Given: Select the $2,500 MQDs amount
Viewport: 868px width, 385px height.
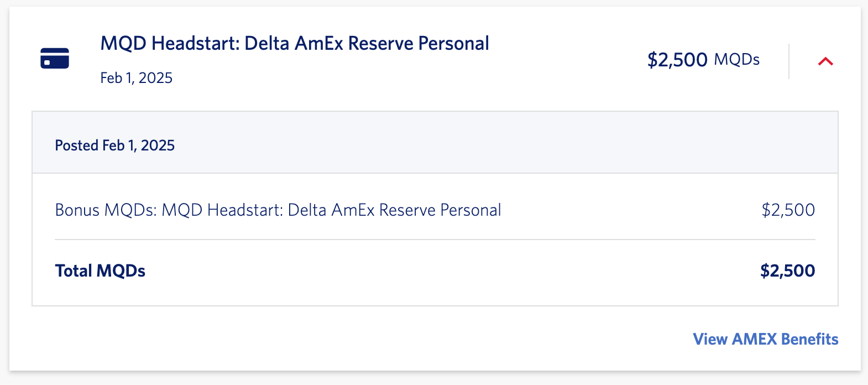Looking at the screenshot, I should point(703,60).
